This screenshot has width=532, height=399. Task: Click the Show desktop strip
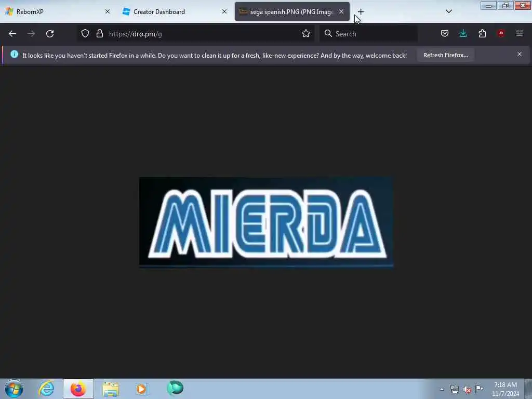click(528, 389)
